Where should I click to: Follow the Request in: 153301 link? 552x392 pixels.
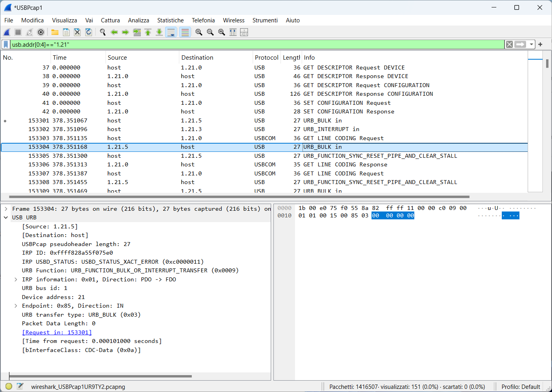[x=56, y=332]
